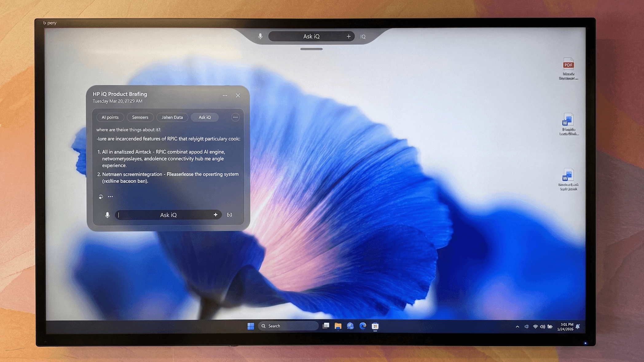The width and height of the screenshot is (644, 362).
Task: Click the plus icon in the panel's Ask iQ field
Action: pos(215,215)
